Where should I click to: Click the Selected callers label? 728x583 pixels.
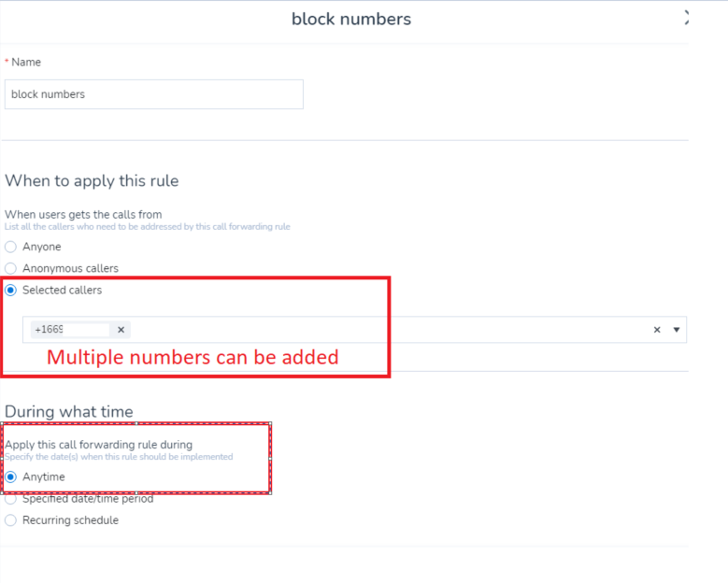[62, 291]
